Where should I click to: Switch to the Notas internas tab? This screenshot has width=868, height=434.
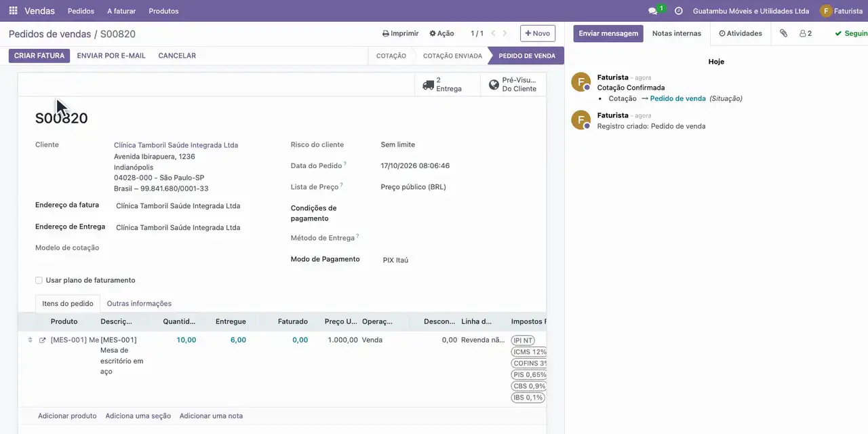(677, 33)
